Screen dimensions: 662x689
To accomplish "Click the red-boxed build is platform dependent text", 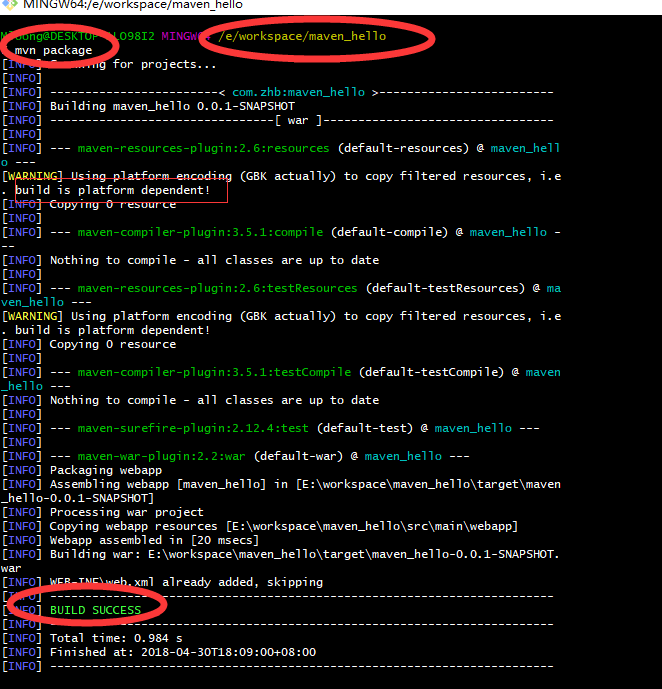I will click(x=113, y=190).
